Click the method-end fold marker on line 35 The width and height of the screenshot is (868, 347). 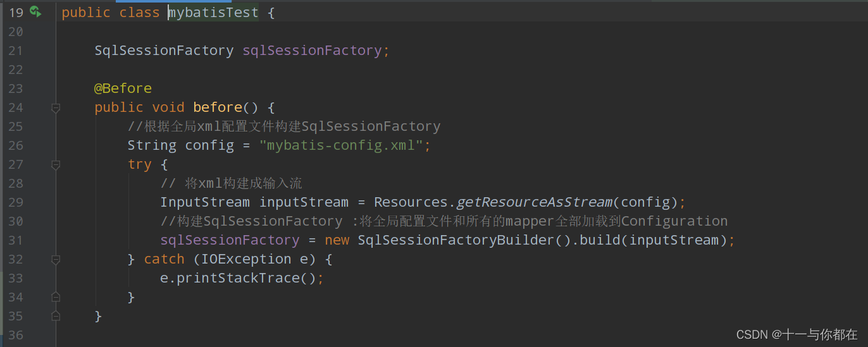point(56,315)
